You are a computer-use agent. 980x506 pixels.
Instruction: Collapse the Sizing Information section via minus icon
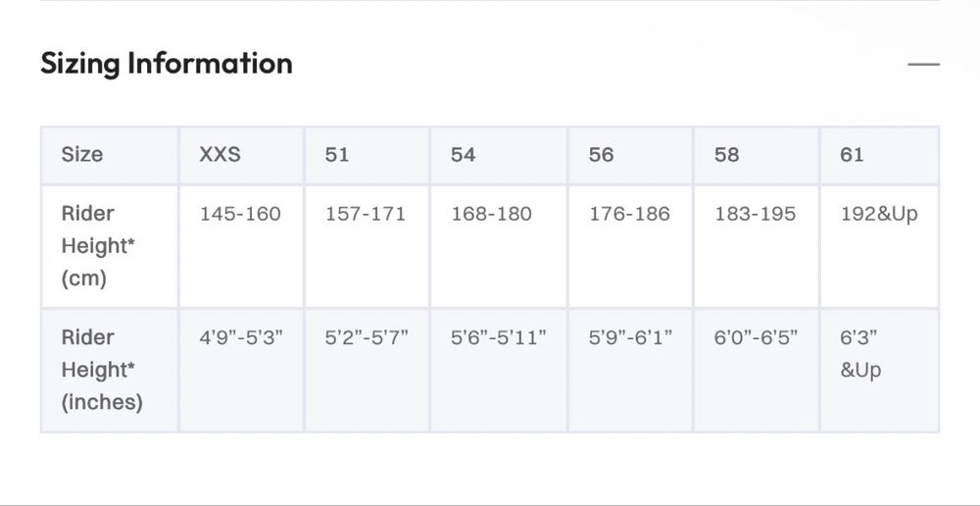(x=923, y=65)
